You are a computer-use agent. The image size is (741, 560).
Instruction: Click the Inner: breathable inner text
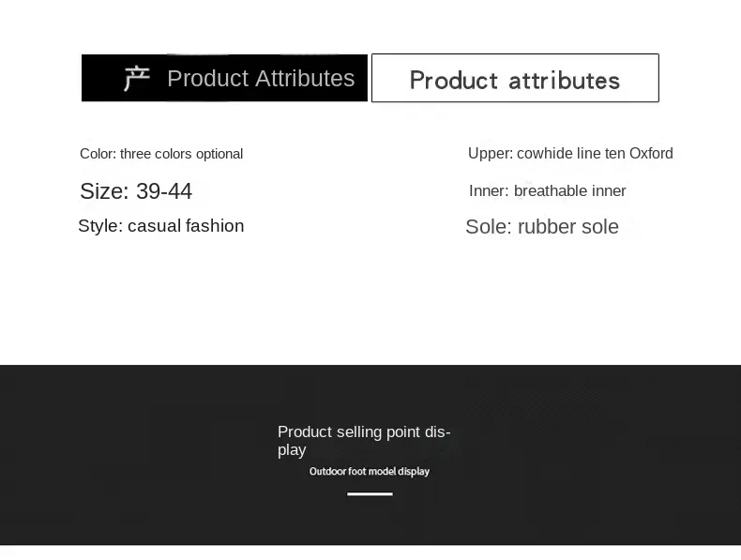[547, 191]
